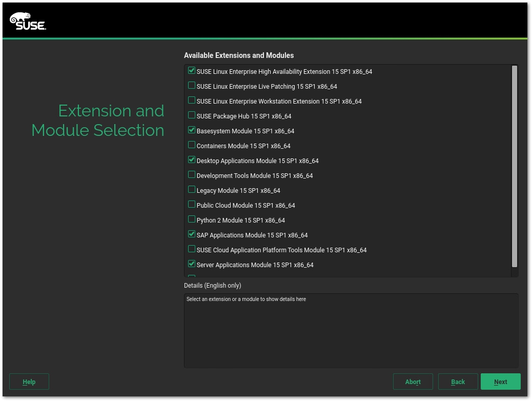Select 'Basesystem Module 15 SP1 x86_64' label
532x401 pixels.
click(x=245, y=131)
